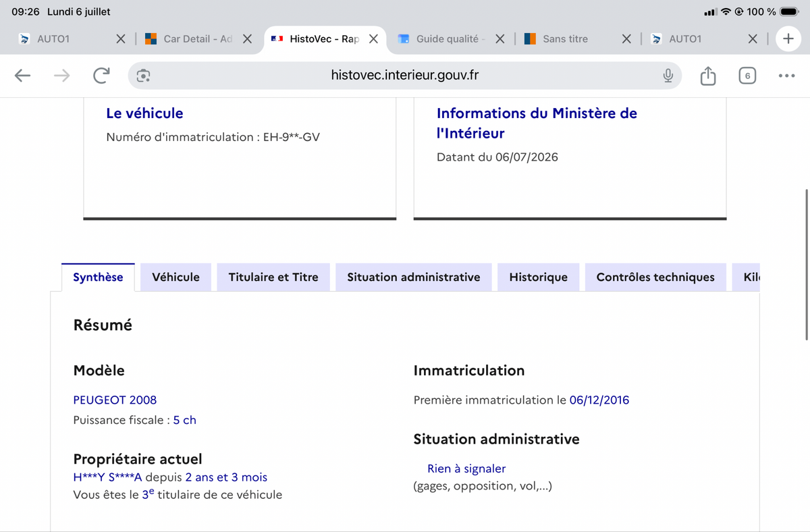Open the Historique tab
Viewport: 810px width, 532px height.
(x=539, y=277)
